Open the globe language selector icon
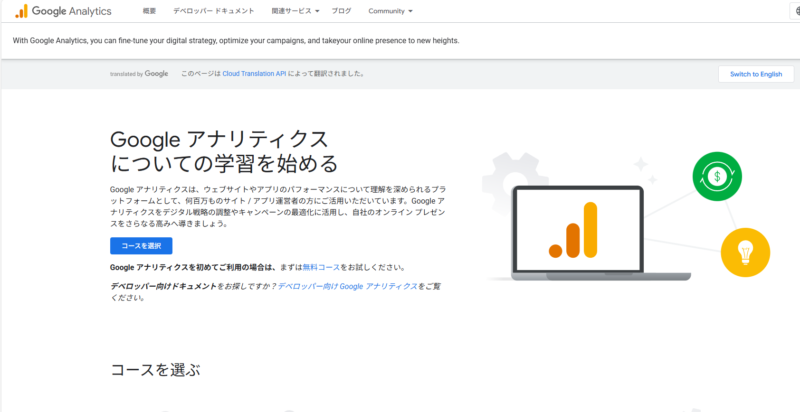The height and width of the screenshot is (412, 800). (x=796, y=11)
